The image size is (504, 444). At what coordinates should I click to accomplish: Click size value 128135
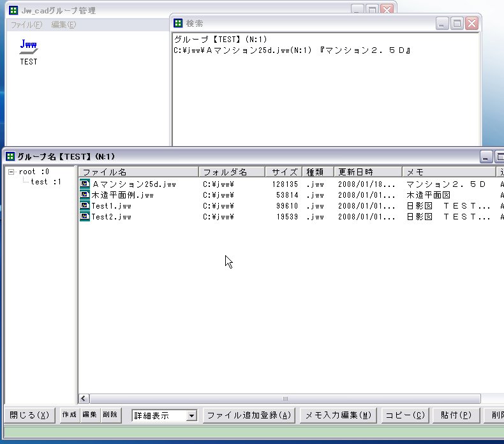(x=285, y=184)
